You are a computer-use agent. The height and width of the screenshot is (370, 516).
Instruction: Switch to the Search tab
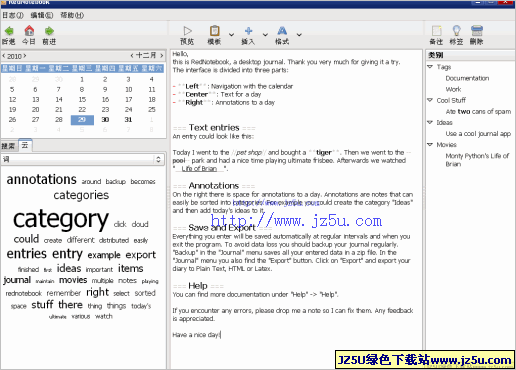click(x=8, y=146)
